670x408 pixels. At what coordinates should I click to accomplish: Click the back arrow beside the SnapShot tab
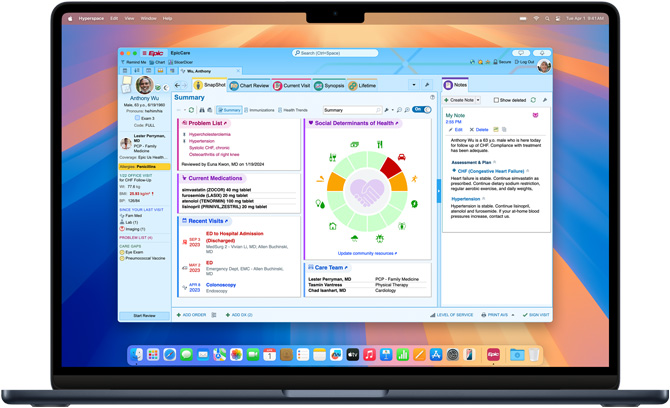(177, 86)
